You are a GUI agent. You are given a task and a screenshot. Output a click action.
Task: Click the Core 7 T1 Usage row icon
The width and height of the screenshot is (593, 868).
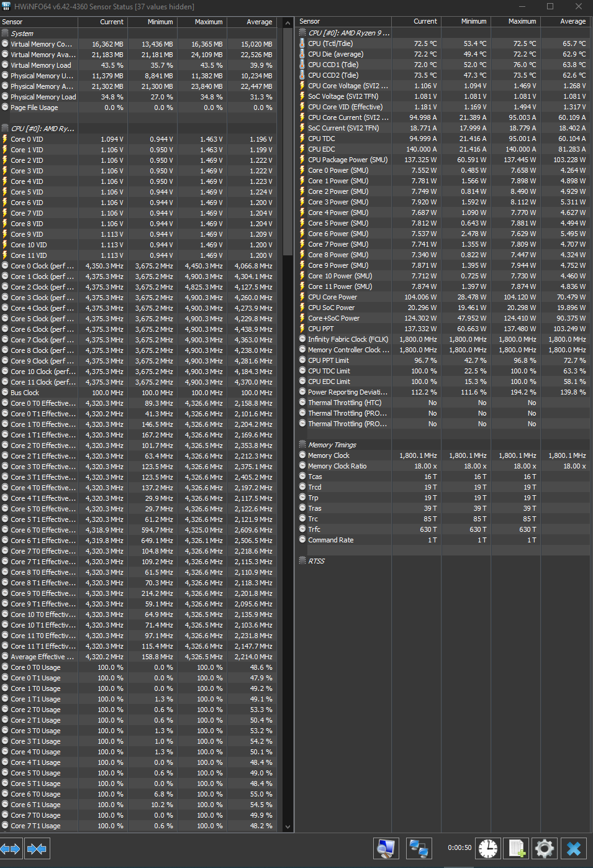coord(5,826)
